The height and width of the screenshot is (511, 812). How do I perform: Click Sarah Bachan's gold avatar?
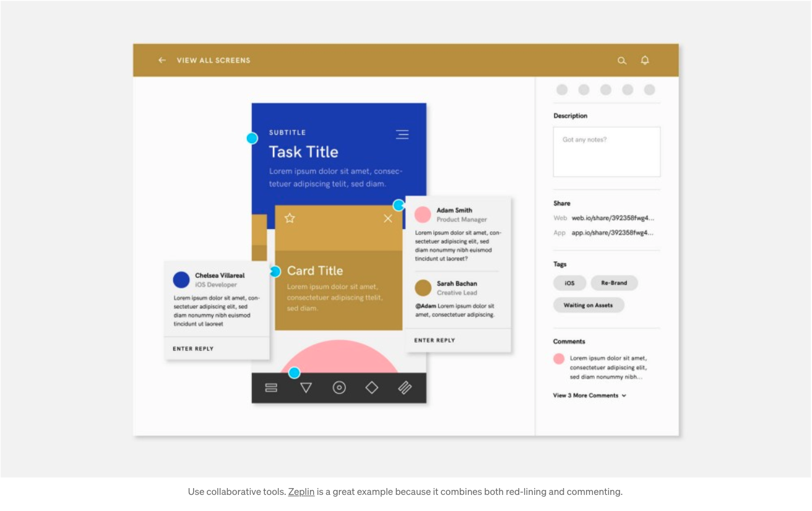click(x=423, y=288)
